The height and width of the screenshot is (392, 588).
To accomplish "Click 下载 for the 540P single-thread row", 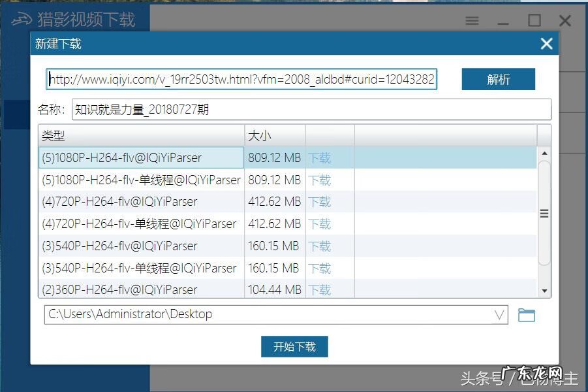I will coord(320,268).
